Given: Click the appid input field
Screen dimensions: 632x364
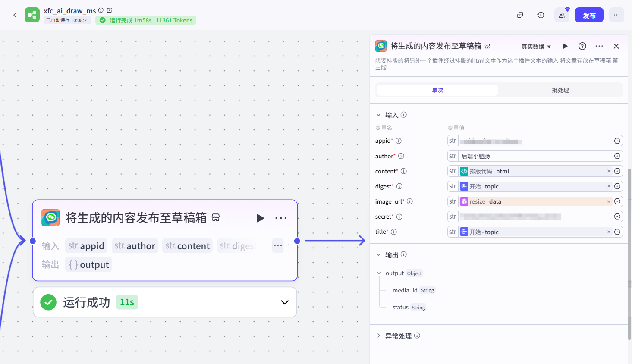Looking at the screenshot, I should 535,141.
